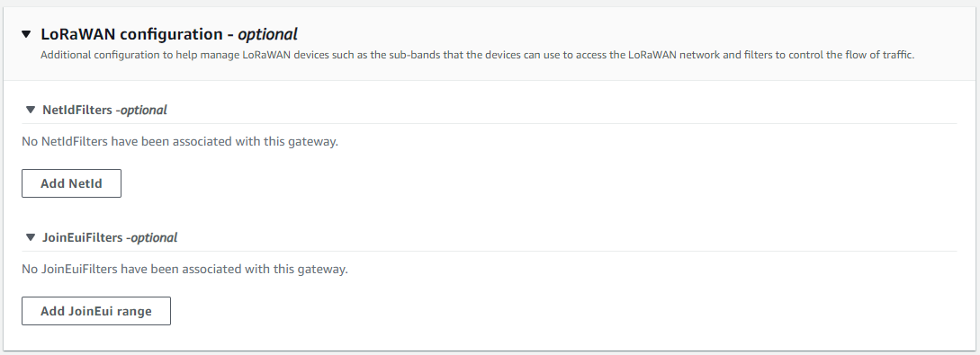Viewport: 980px width, 355px height.
Task: Click the divider line below the JoinEuiFilters heading
Action: [x=490, y=252]
